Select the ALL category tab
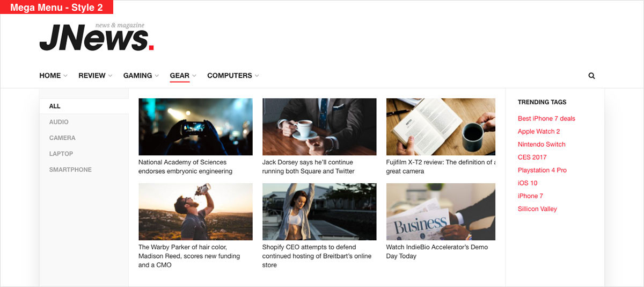 (84, 106)
